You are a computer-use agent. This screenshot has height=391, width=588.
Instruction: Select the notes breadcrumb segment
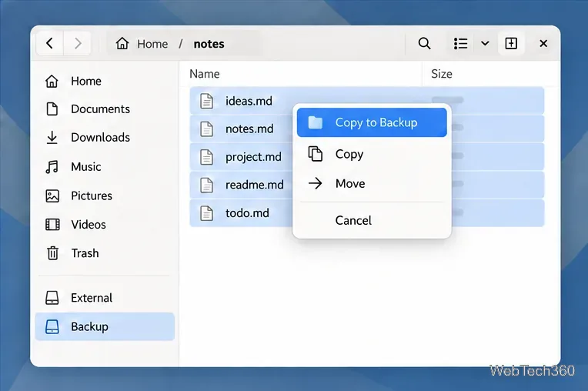point(209,44)
